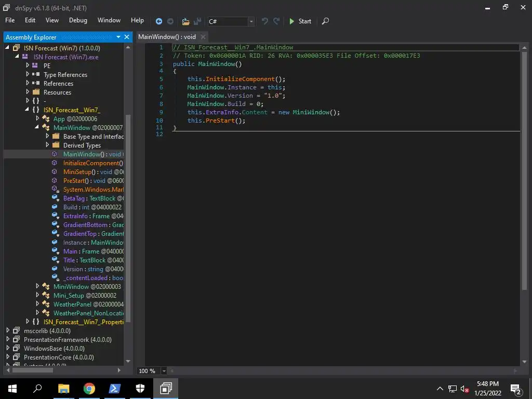Screen dimensions: 532x399
Task: Expand the Type References node
Action: click(x=28, y=74)
